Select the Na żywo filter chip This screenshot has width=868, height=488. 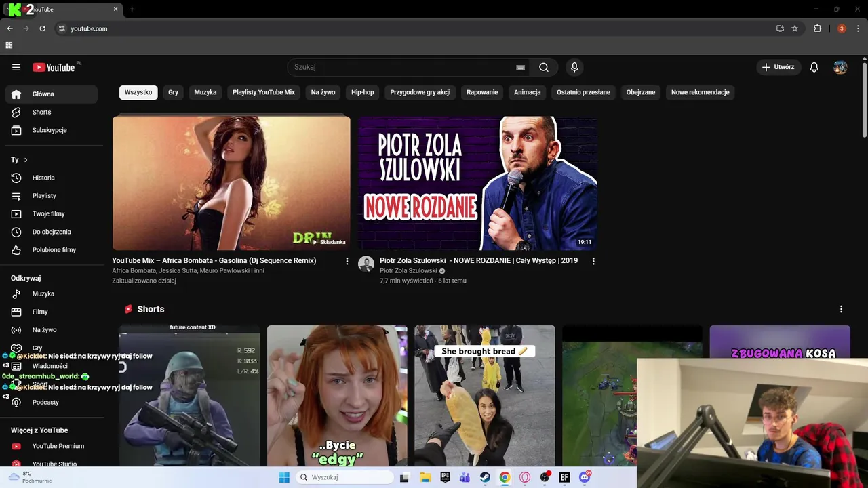point(323,92)
